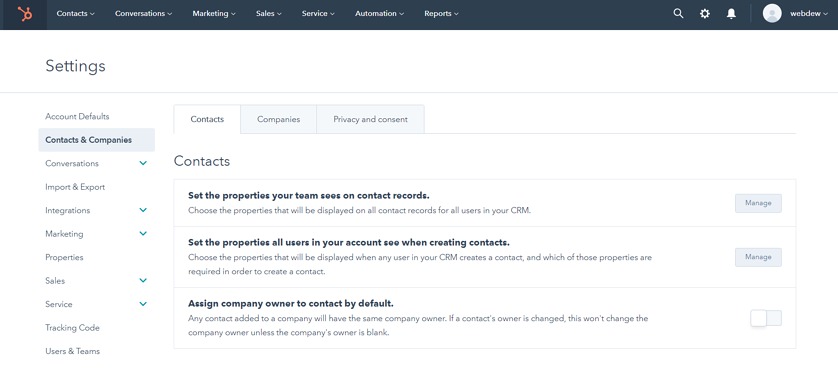Image resolution: width=838 pixels, height=377 pixels.
Task: Click the Marketing sidebar label
Action: 64,234
